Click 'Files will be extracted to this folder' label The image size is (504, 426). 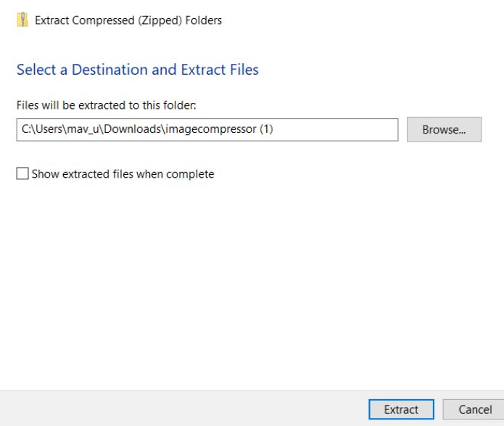tap(106, 105)
